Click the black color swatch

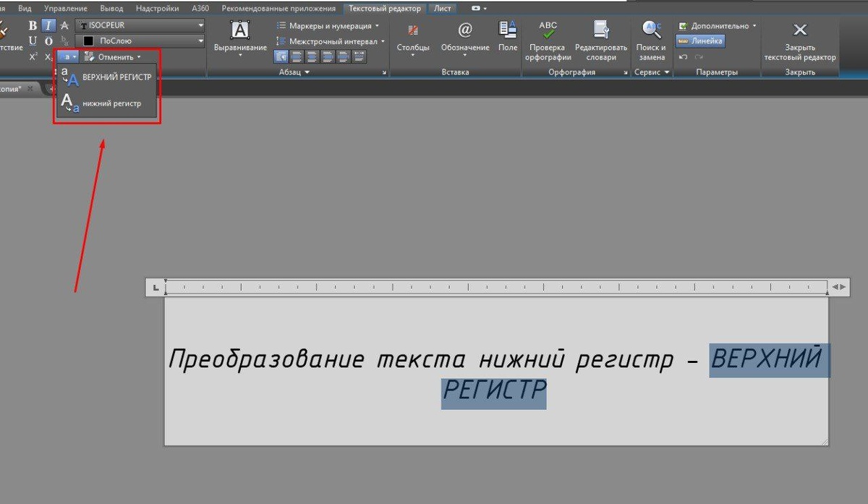(x=89, y=41)
